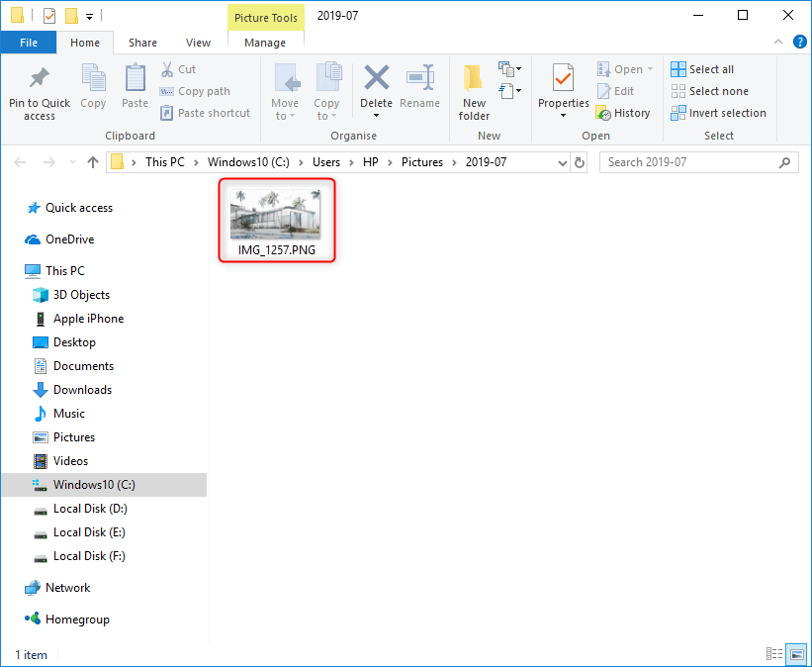Click the Pin to Quick access icon
This screenshot has height=667, width=812.
tap(40, 78)
